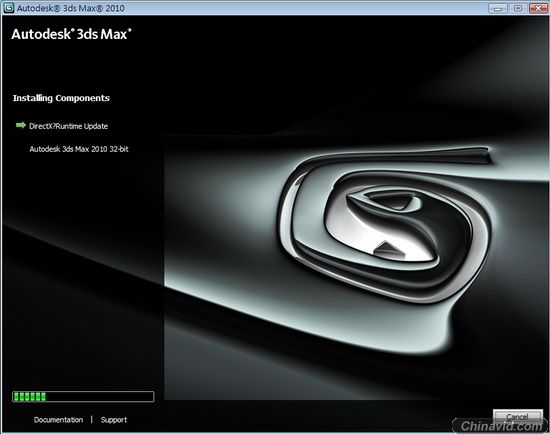Close the 3ds Max 2010 installer

click(x=538, y=8)
